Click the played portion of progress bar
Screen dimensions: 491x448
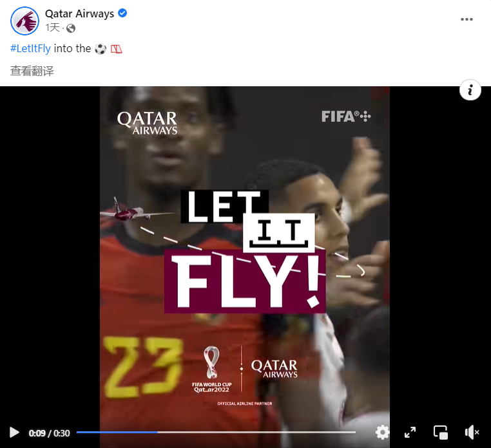point(117,433)
